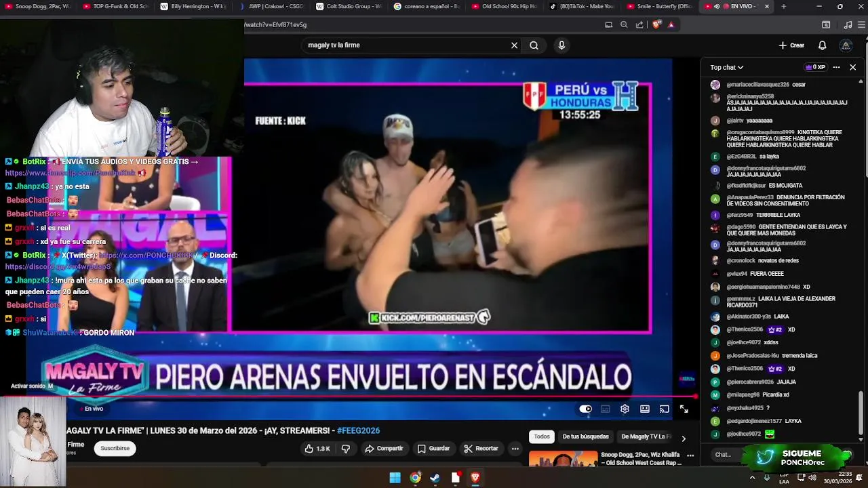Viewport: 868px width, 488px height.
Task: Start voice search with the microphone
Action: pyautogui.click(x=561, y=45)
